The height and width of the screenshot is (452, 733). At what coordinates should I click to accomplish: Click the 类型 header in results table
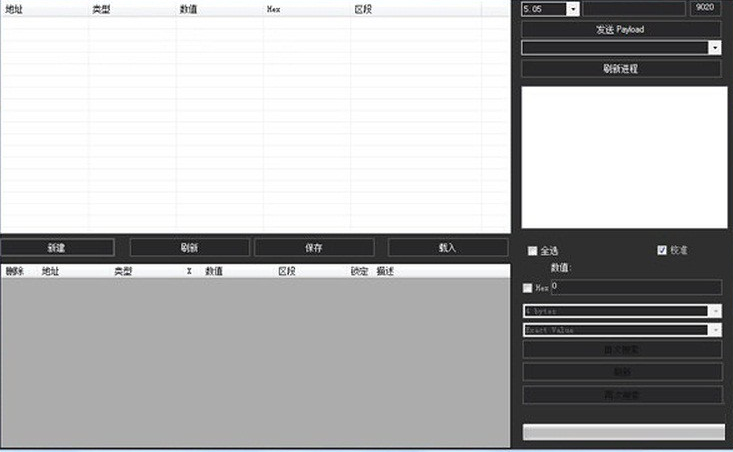click(x=101, y=9)
